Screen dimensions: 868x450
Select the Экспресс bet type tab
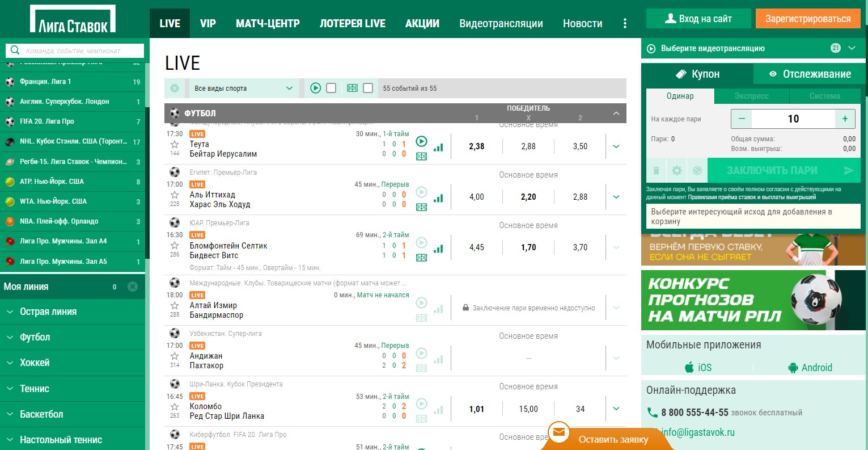pyautogui.click(x=752, y=96)
